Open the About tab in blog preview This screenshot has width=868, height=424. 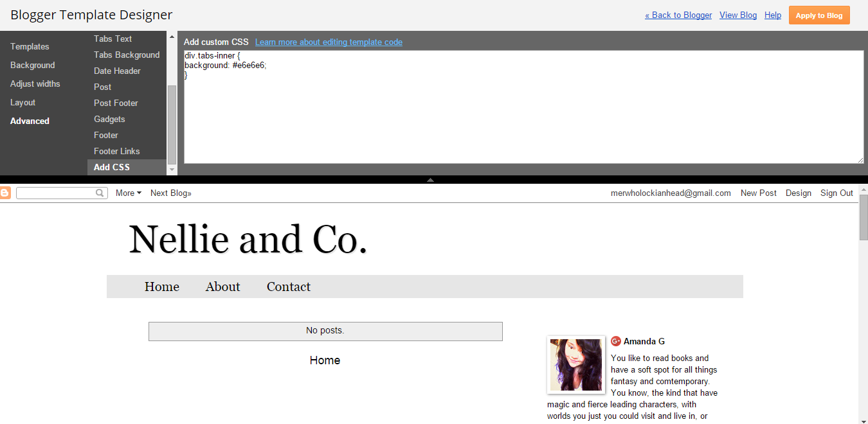click(x=222, y=287)
